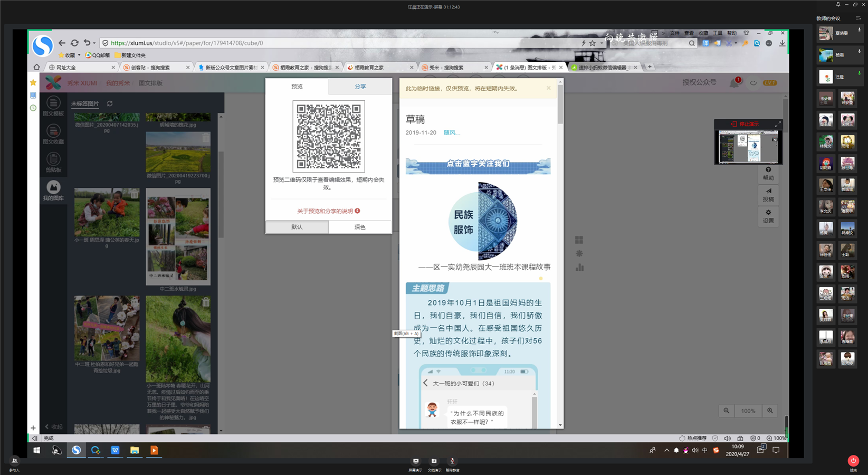This screenshot has height=475, width=868.
Task: Zoom in with the magnifier plus button
Action: click(770, 411)
